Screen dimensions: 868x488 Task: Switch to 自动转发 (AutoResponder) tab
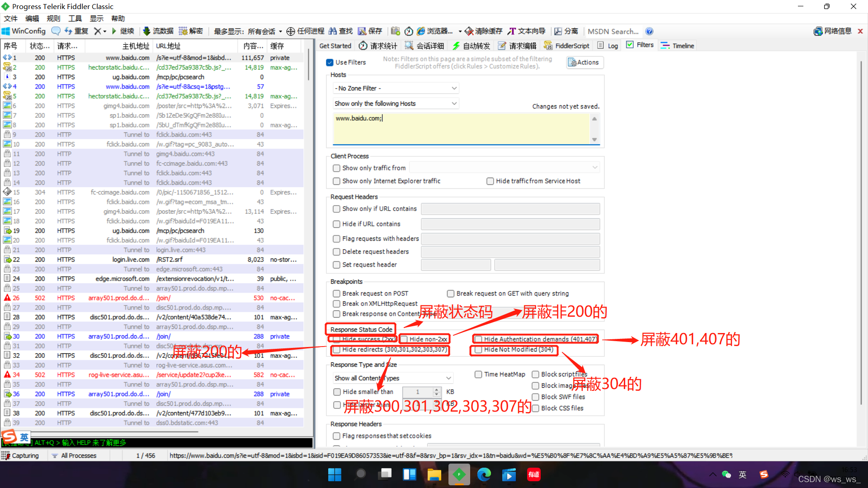471,46
